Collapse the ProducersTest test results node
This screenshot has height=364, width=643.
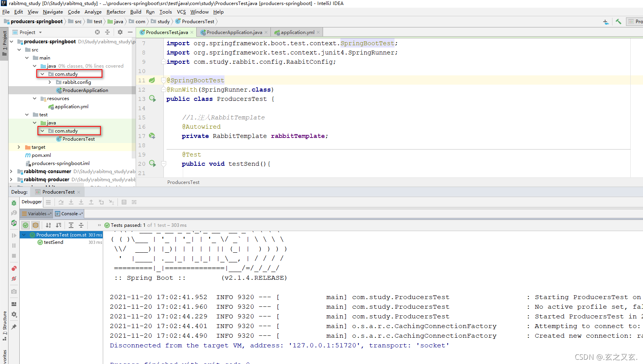[x=24, y=235]
